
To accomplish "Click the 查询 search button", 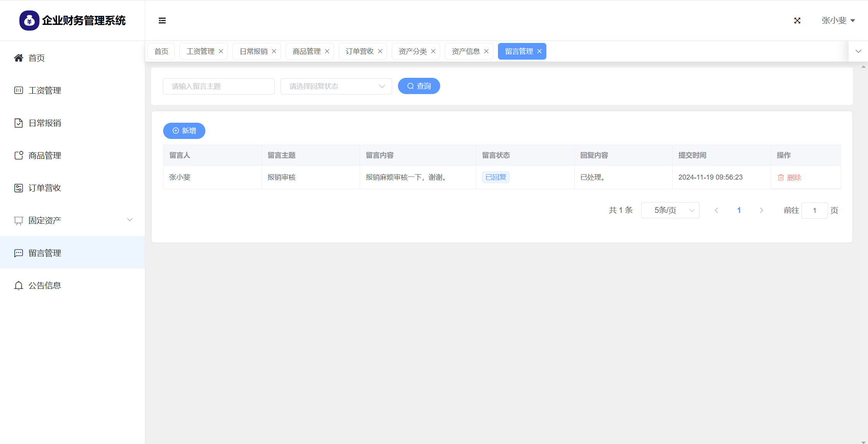I will coord(419,86).
